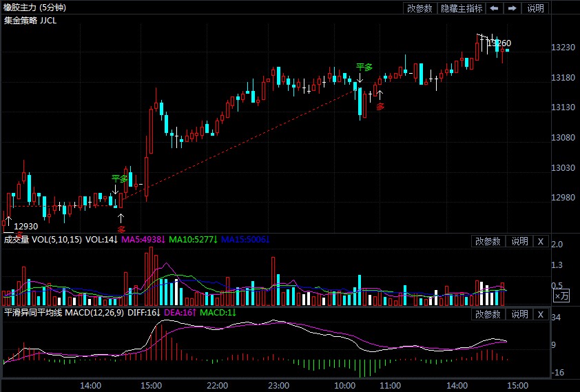580x392 pixels.
Task: Click the 34 MACD axis label
Action: click(556, 318)
